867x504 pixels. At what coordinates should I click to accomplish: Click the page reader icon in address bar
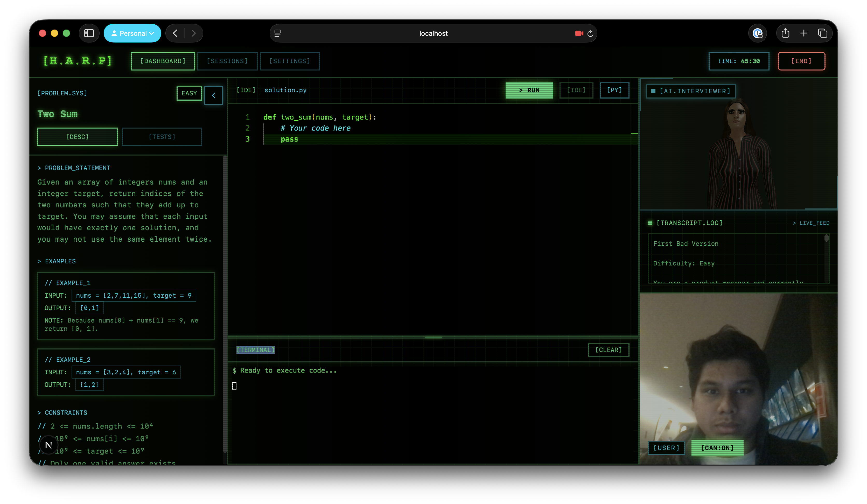click(278, 33)
